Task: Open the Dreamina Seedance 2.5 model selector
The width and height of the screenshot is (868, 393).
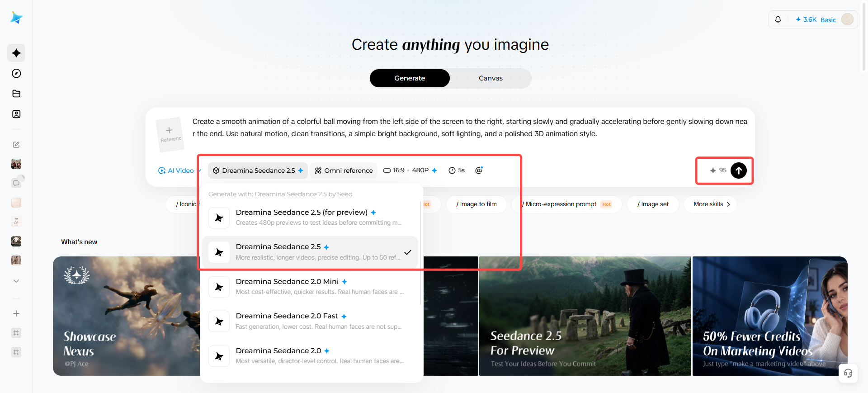Action: click(x=258, y=170)
